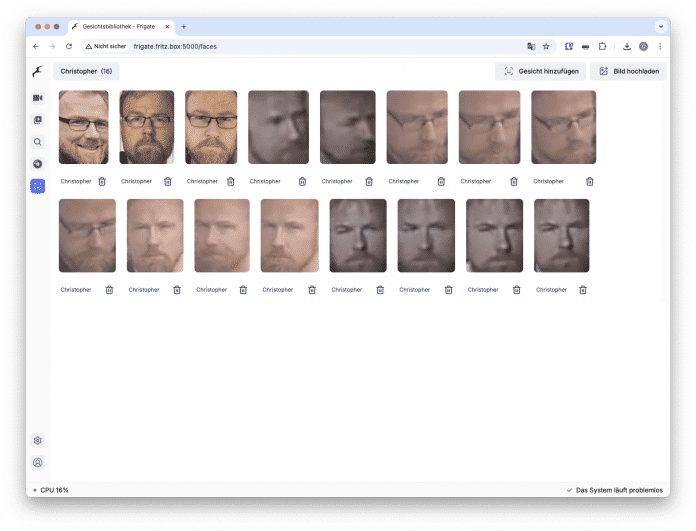Open the Chrome three-dot menu

click(x=660, y=46)
